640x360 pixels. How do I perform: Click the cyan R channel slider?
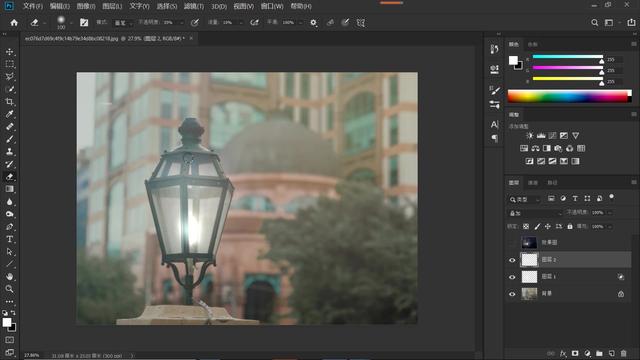(568, 56)
